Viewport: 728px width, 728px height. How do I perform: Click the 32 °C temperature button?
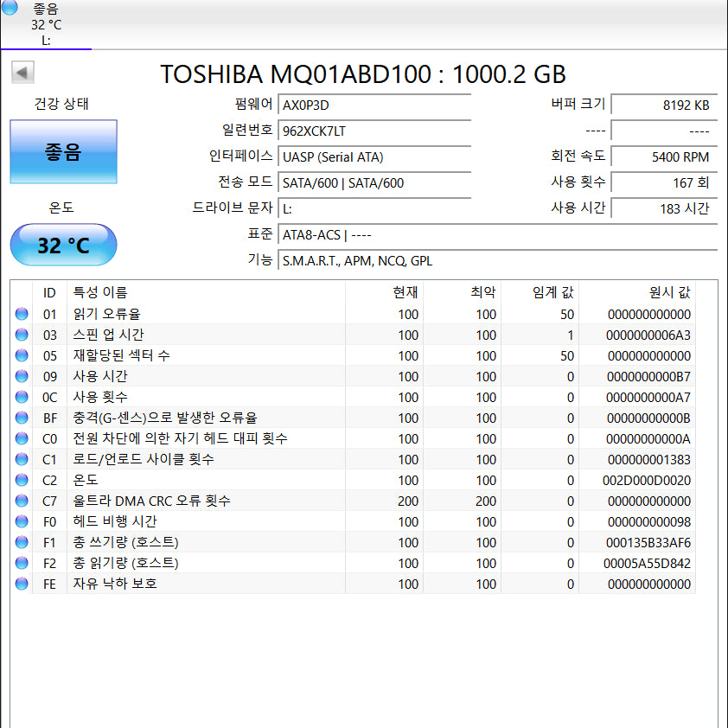(64, 245)
